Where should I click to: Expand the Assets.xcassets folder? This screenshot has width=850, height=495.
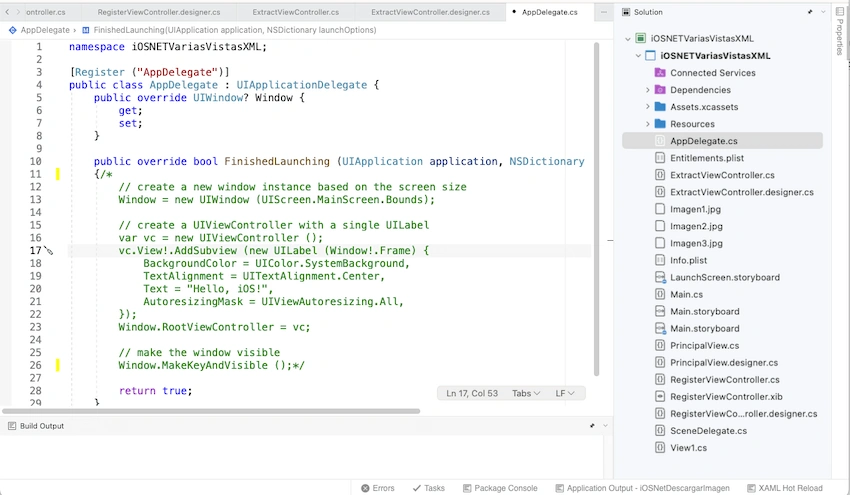pyautogui.click(x=647, y=107)
